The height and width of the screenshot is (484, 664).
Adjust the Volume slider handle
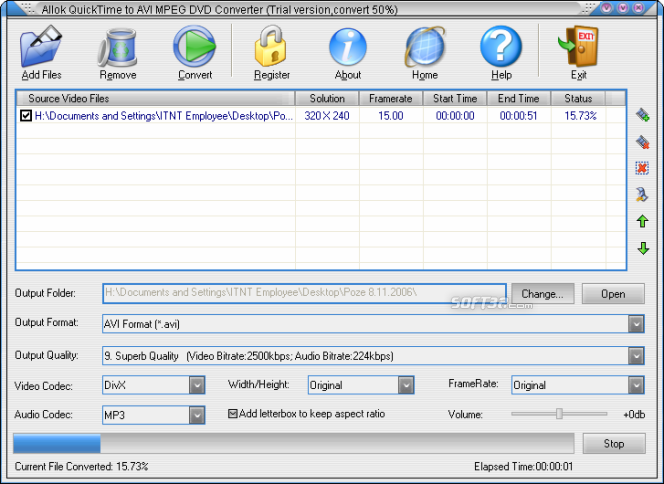click(559, 414)
